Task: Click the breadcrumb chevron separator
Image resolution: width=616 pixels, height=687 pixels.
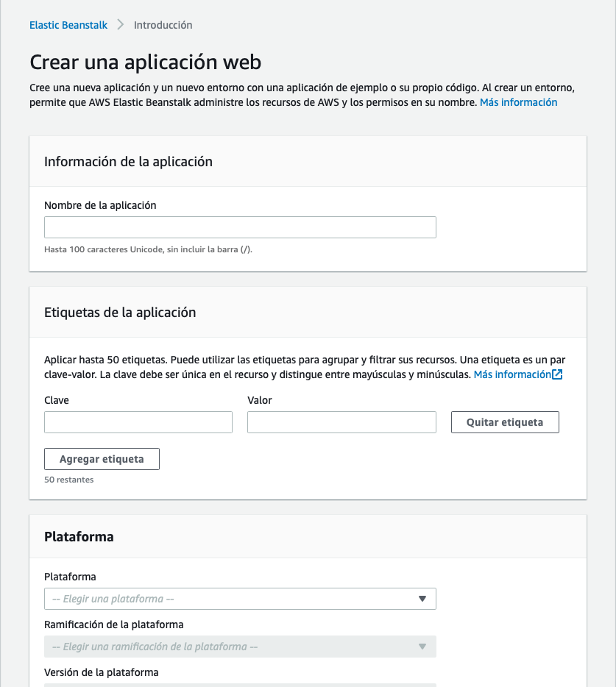Action: click(121, 25)
